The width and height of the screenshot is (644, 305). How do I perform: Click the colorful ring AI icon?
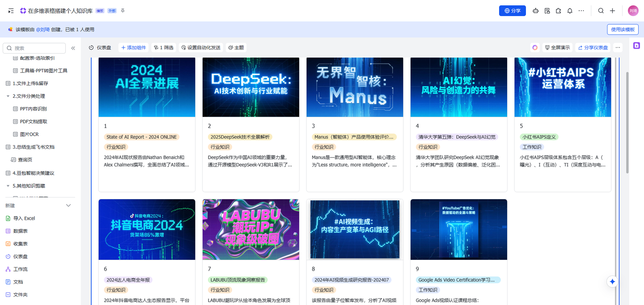(535, 47)
